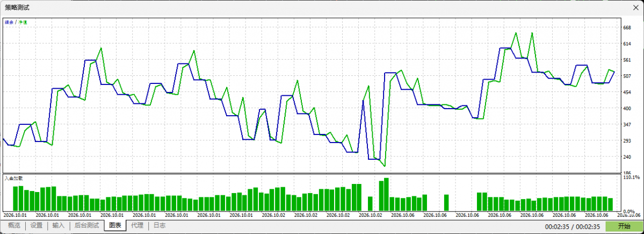Open the 设置 tab

[x=36, y=225]
